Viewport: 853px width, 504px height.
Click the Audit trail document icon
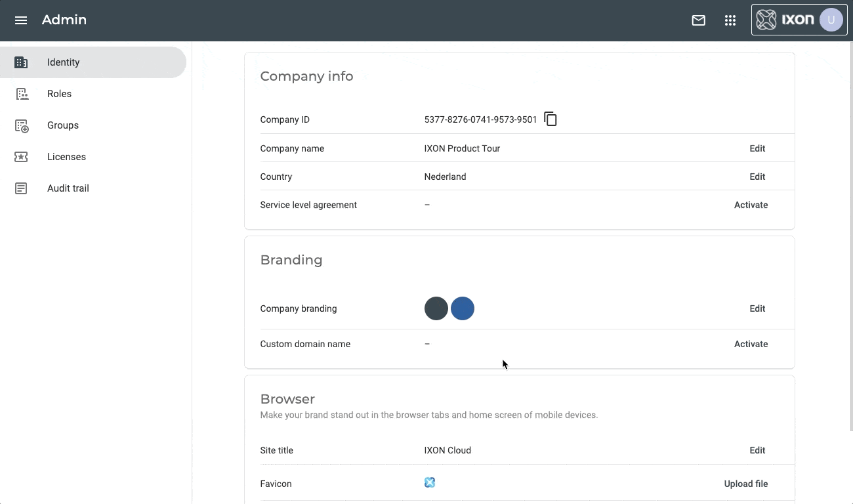click(21, 188)
